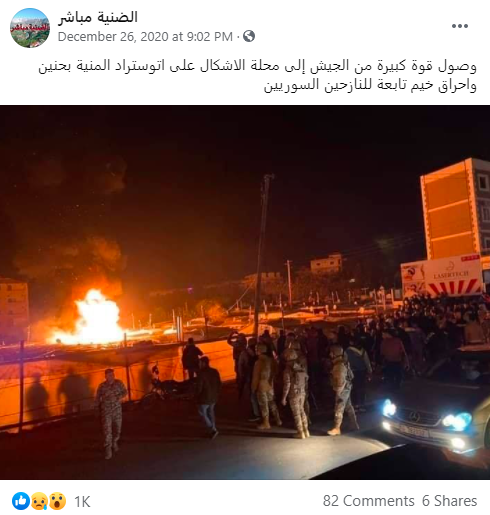
Task: Click the blue Like reaction icon
Action: click(21, 501)
